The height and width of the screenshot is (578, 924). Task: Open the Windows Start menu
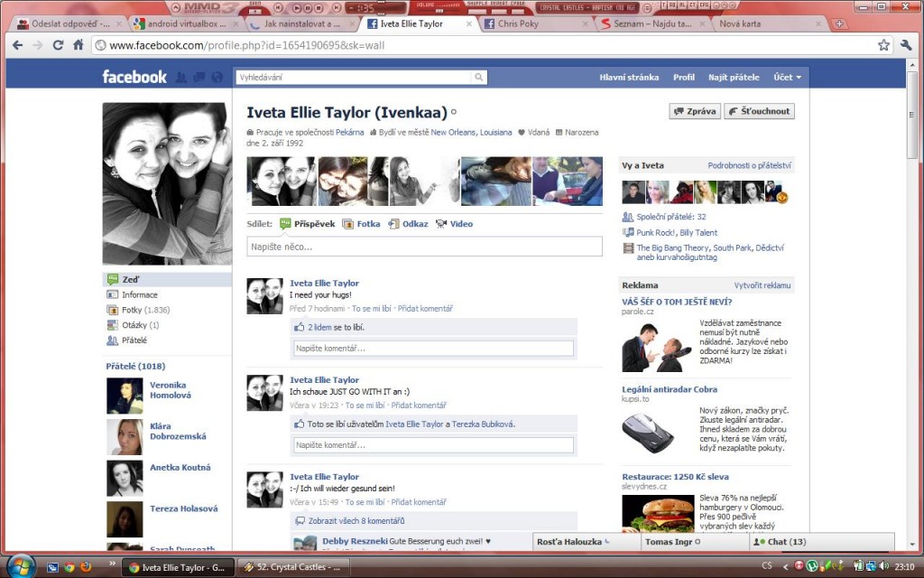point(20,567)
